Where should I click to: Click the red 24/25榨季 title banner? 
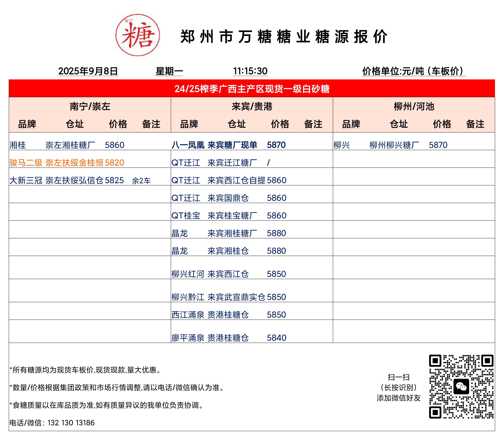pyautogui.click(x=252, y=89)
